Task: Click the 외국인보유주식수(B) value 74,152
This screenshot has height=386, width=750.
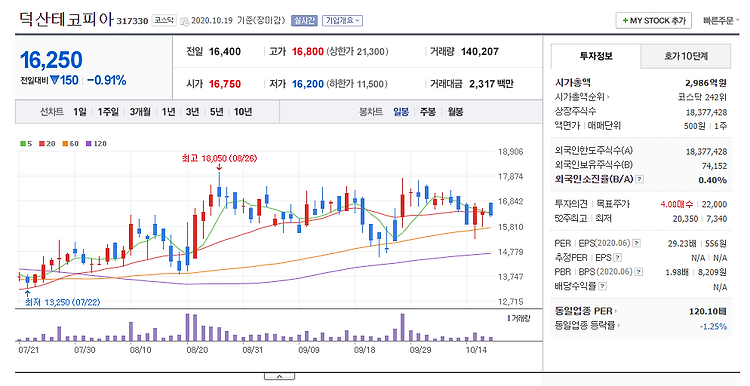Action: click(714, 166)
